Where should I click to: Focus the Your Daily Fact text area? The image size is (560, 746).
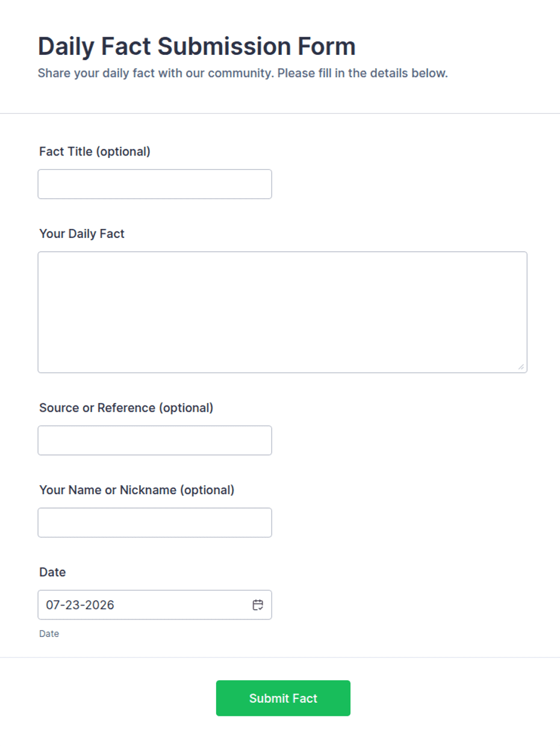282,312
